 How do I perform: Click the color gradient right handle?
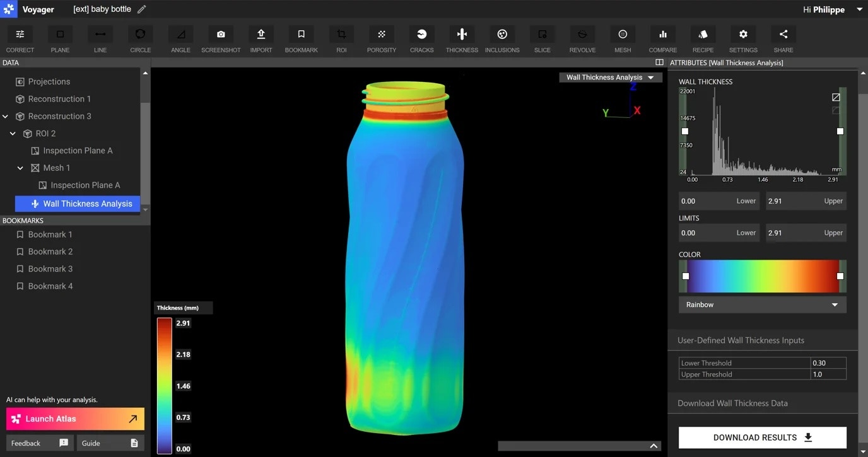840,276
